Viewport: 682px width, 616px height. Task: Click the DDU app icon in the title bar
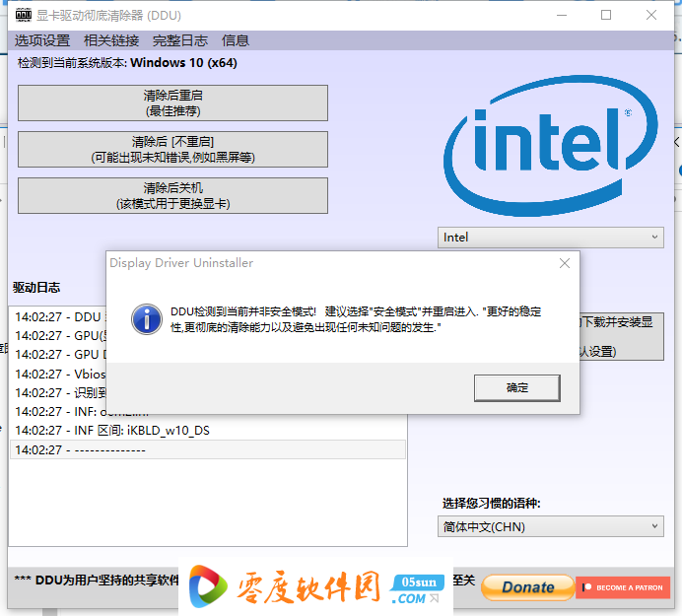click(24, 15)
